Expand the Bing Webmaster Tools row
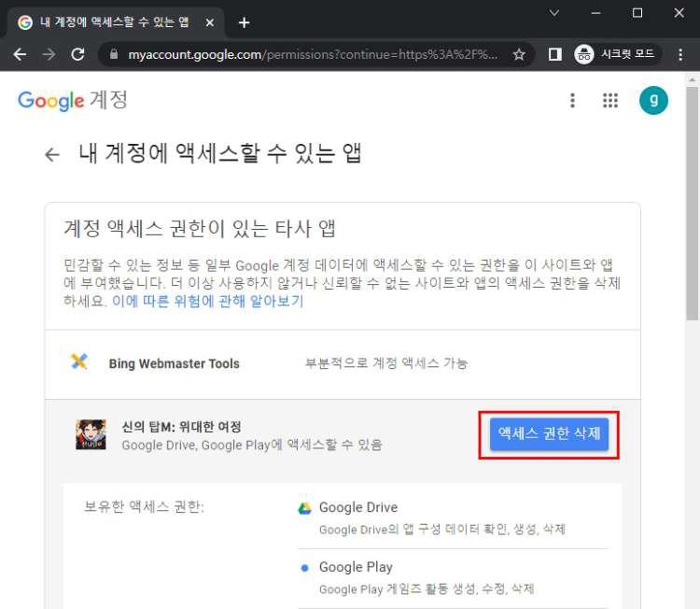This screenshot has width=700, height=609. tap(343, 364)
